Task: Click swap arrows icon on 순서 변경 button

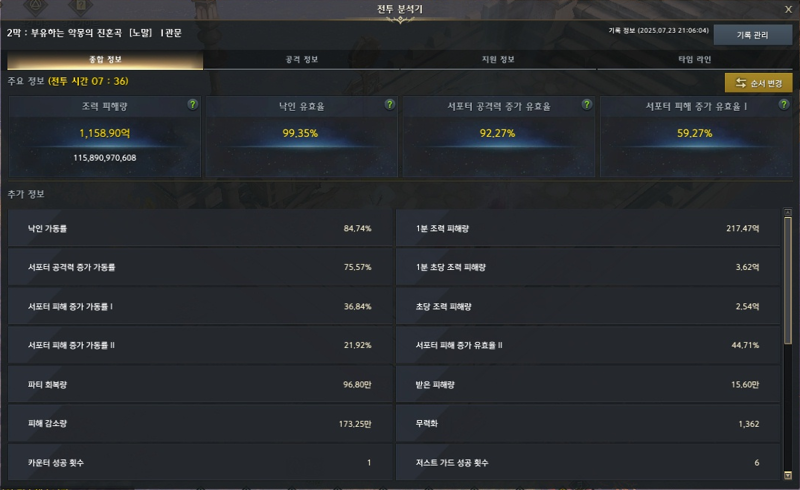Action: 740,83
